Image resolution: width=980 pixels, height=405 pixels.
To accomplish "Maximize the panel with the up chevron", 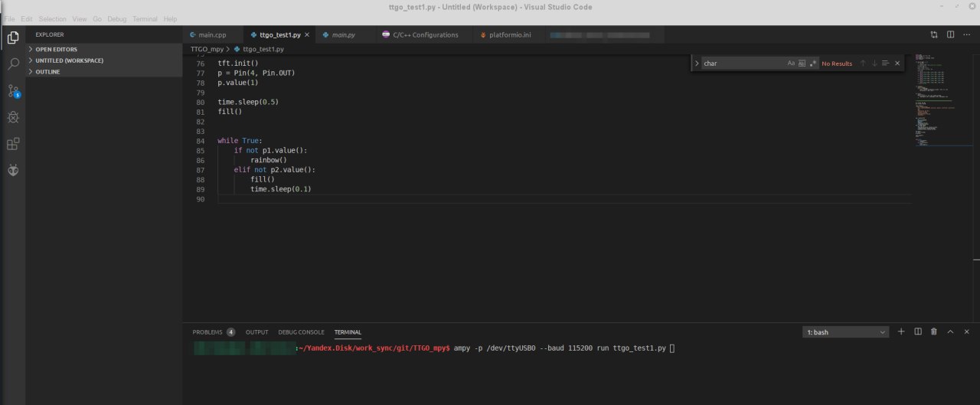I will pyautogui.click(x=950, y=332).
